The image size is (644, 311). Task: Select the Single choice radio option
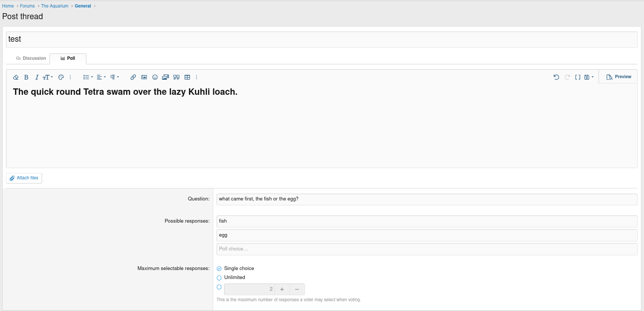click(x=219, y=269)
